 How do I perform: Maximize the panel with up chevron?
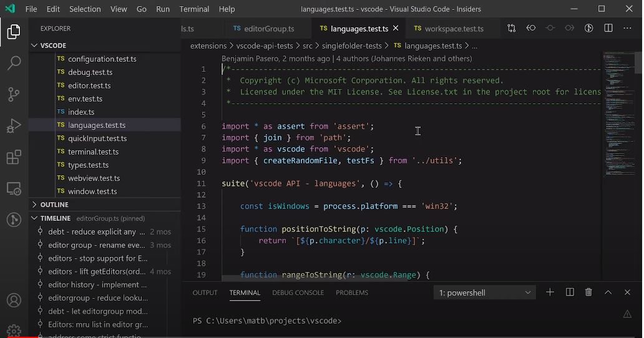608,292
